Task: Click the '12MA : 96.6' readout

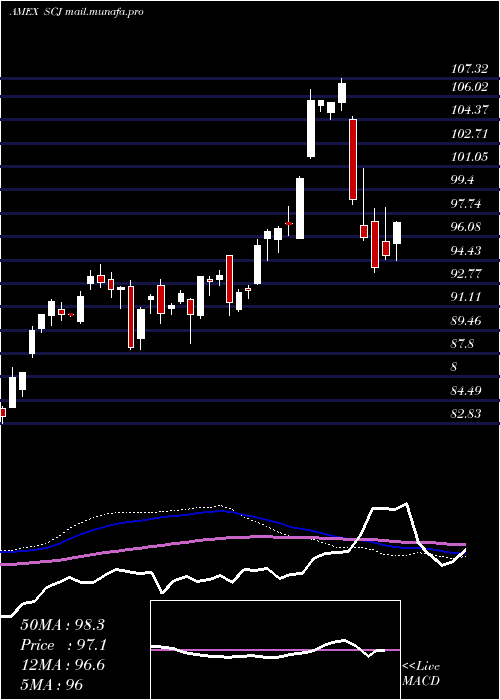Action: pos(62,665)
